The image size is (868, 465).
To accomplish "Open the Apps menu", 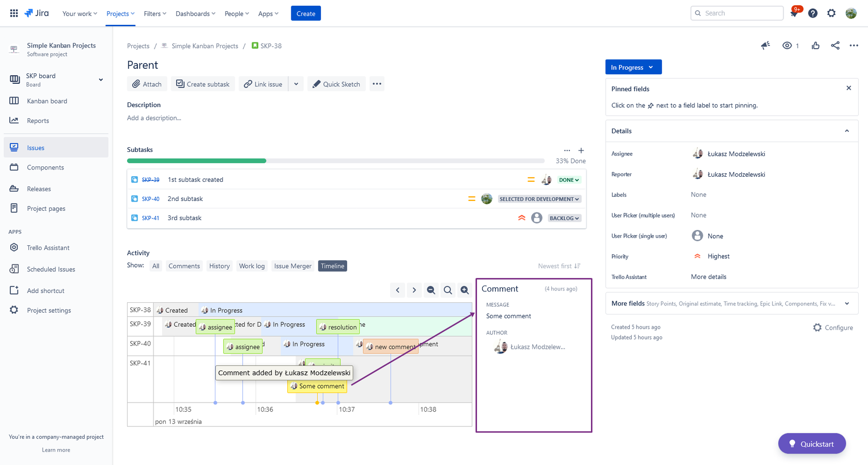I will (268, 13).
